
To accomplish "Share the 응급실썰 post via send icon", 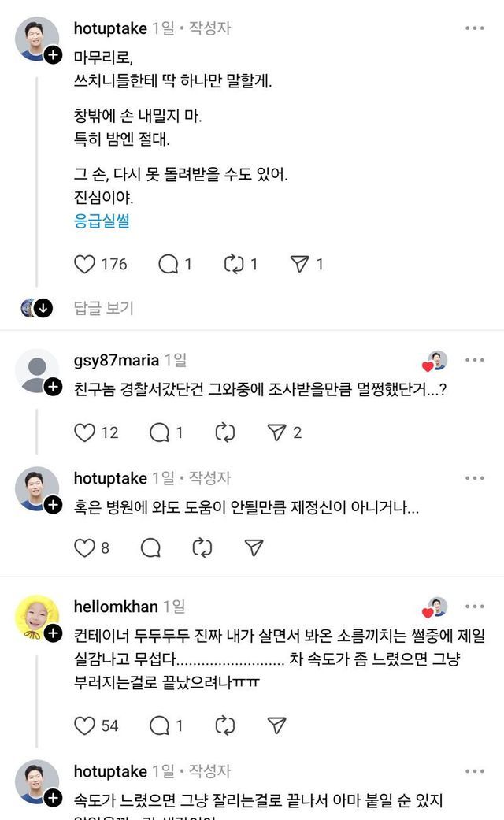I will (299, 265).
